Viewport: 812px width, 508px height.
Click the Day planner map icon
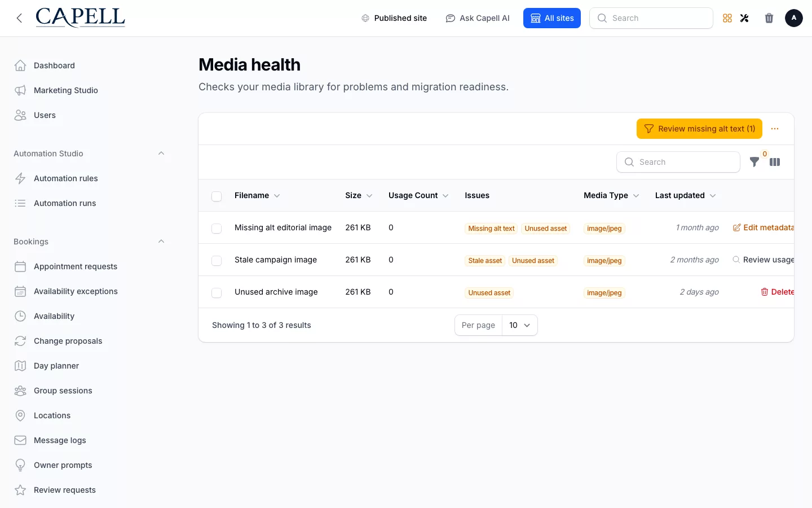tap(20, 366)
